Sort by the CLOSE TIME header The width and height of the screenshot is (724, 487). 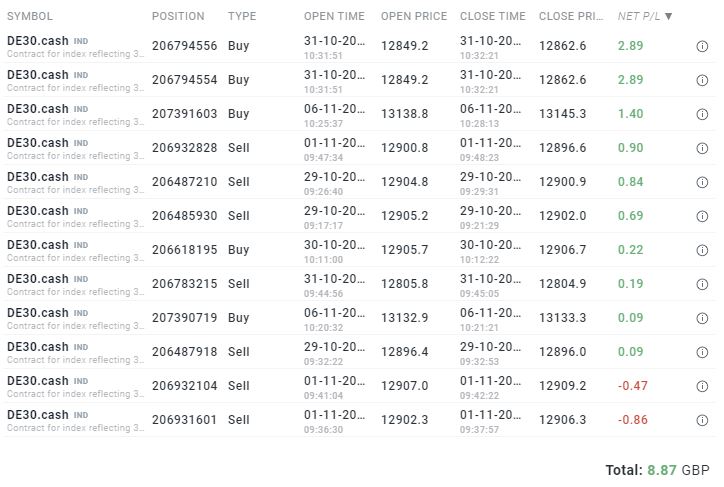(x=492, y=16)
